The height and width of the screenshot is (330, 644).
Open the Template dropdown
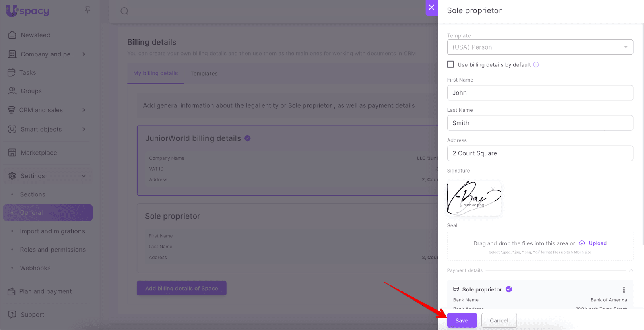tap(540, 47)
